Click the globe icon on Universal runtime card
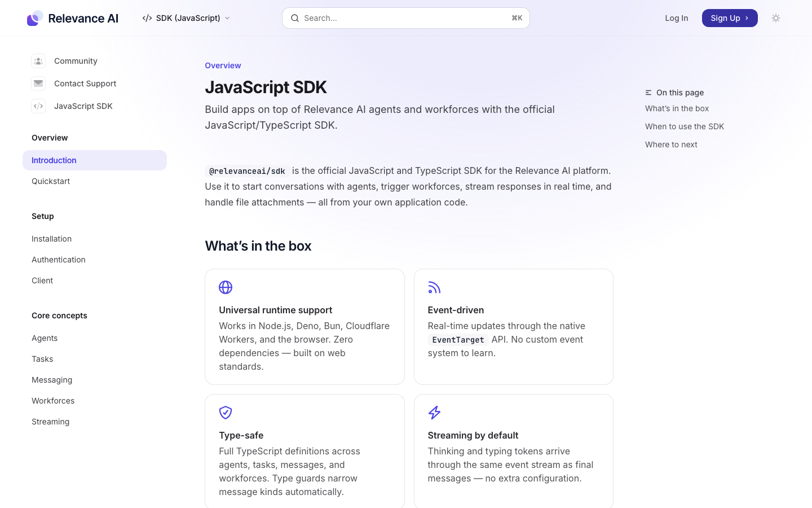 (x=226, y=287)
